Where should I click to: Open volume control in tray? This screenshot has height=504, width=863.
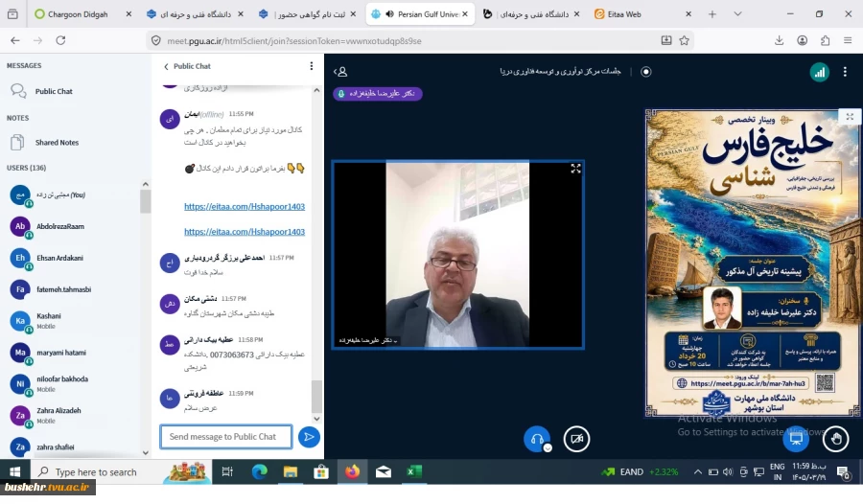click(x=728, y=472)
